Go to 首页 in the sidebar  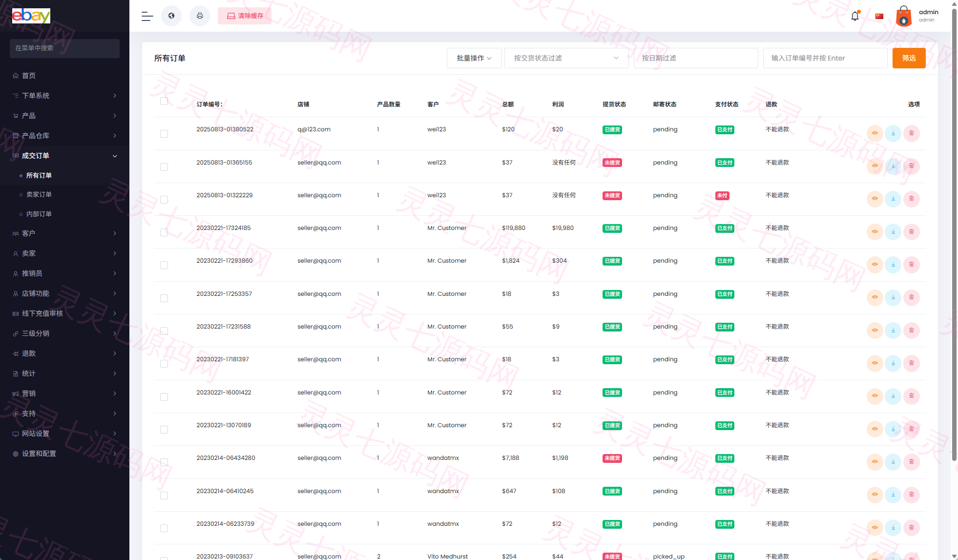64,76
